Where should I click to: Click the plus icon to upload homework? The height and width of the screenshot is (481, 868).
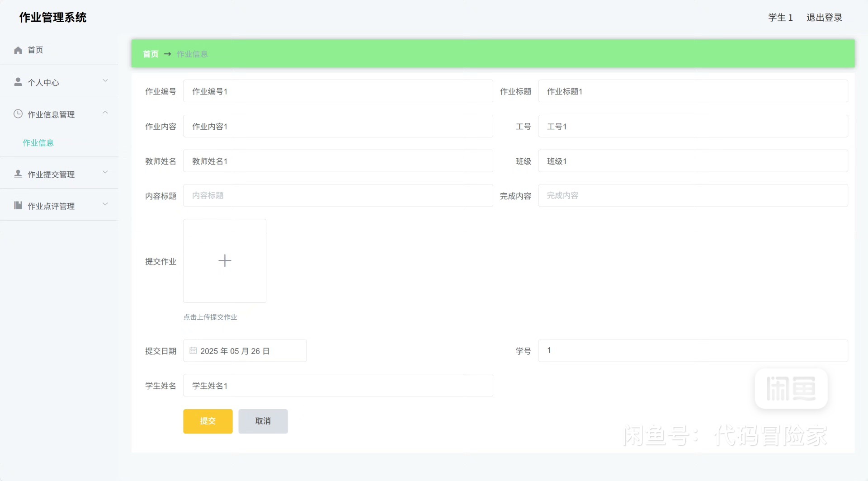coord(225,261)
